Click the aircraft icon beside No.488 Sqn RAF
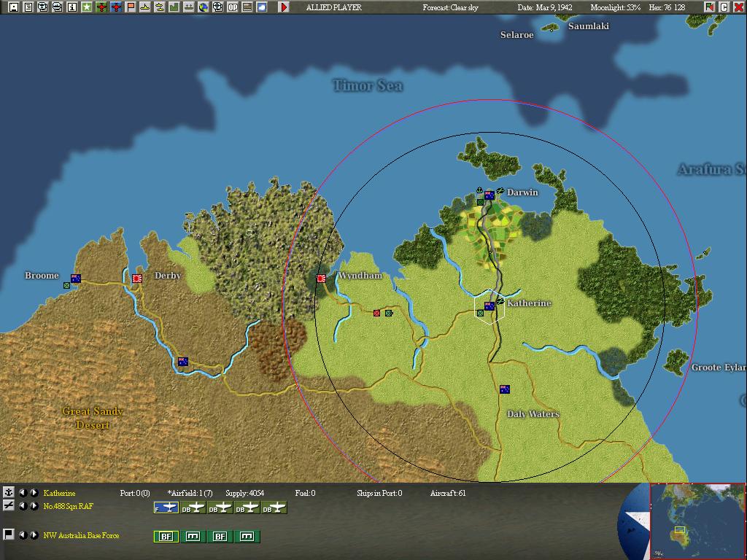This screenshot has height=560, width=747. point(8,505)
